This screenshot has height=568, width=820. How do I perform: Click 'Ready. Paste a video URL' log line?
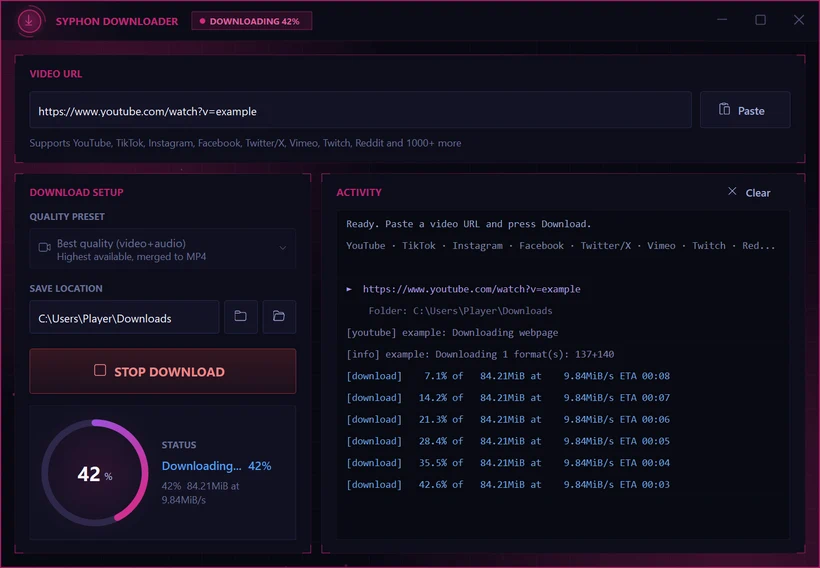[x=469, y=224]
